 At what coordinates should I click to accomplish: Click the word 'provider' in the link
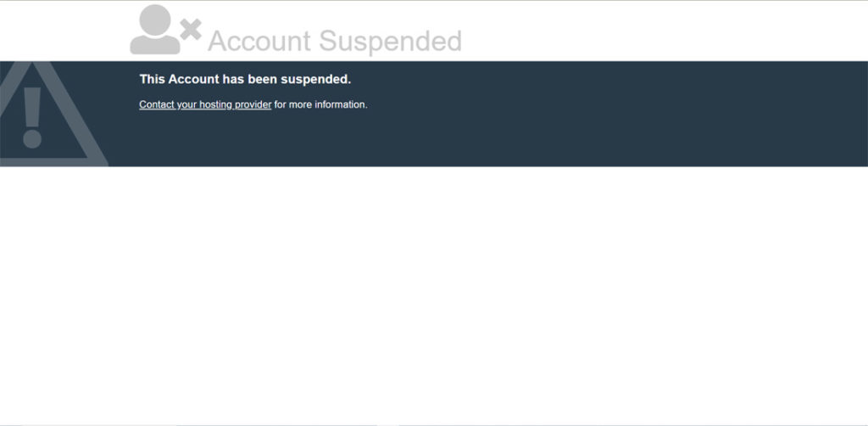(x=253, y=104)
